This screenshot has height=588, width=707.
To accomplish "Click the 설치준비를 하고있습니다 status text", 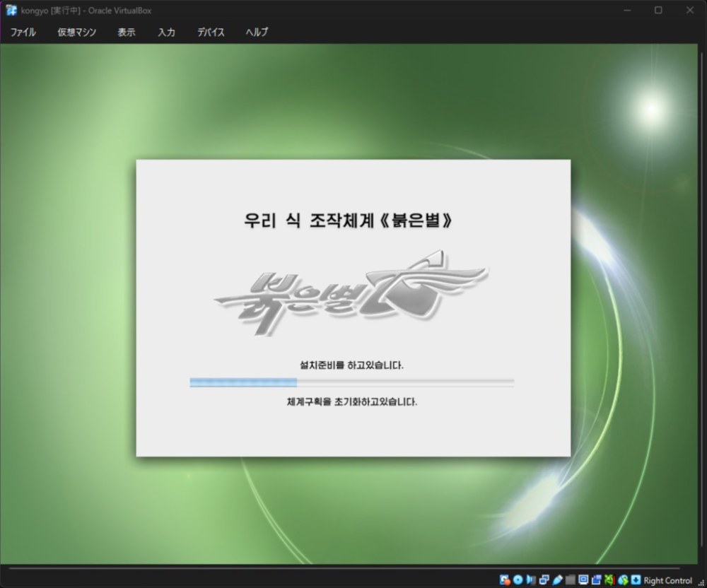I will 351,365.
